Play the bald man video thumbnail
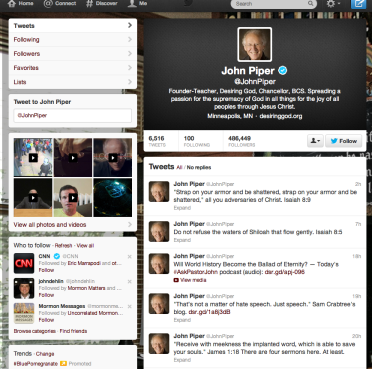The image size is (372, 369). click(x=113, y=157)
